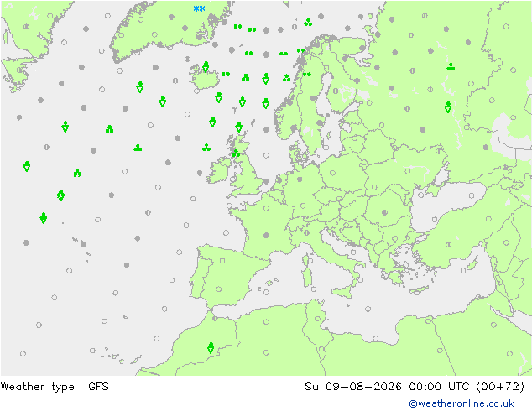
Task: Click the open circle near the Canary Islands
Action: click(x=92, y=351)
